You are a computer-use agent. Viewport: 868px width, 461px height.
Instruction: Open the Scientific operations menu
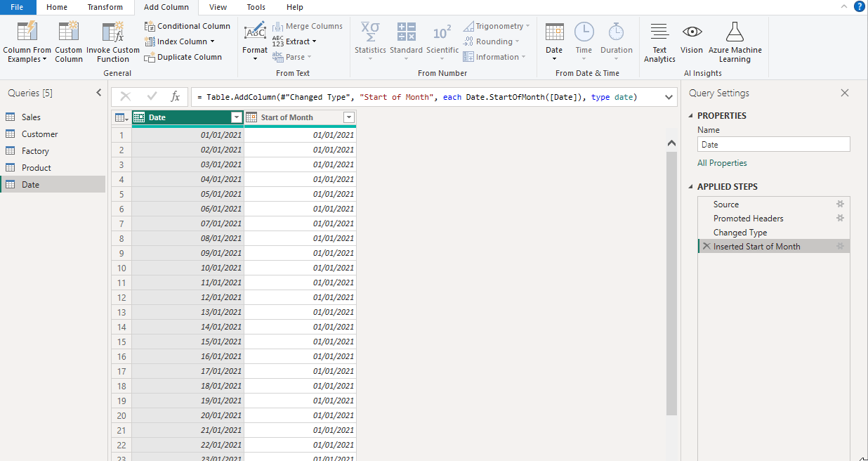442,41
